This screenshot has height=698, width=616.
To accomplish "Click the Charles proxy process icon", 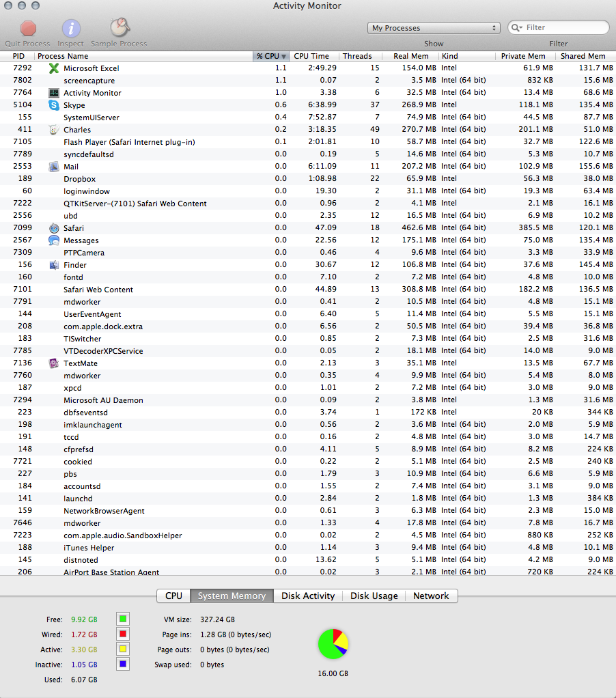I will 54,130.
